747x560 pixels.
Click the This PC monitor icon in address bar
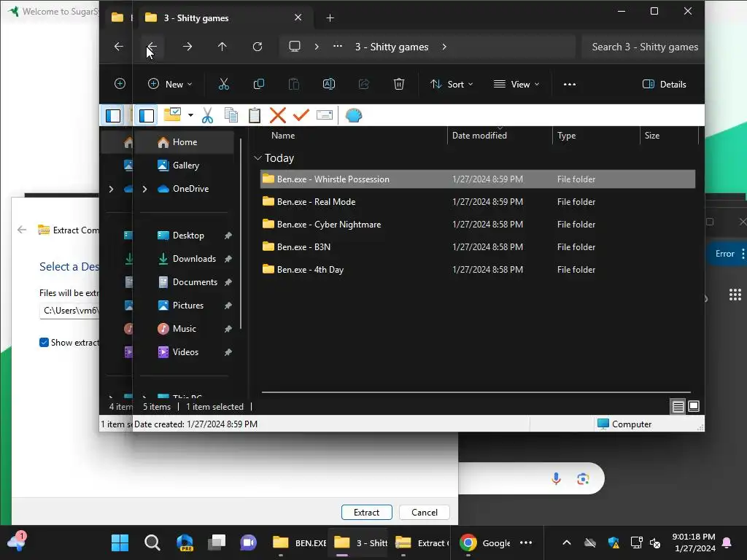click(x=295, y=46)
